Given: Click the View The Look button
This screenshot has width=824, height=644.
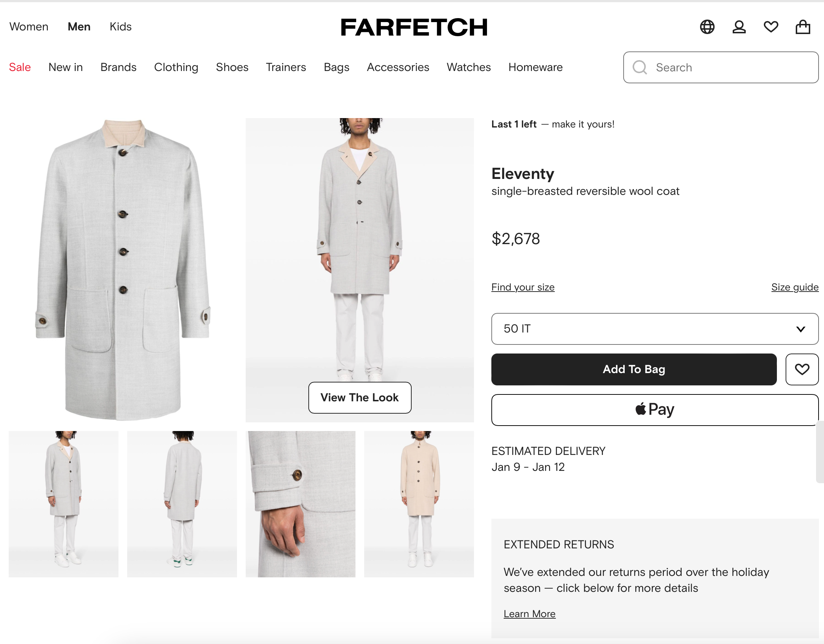Looking at the screenshot, I should (x=359, y=398).
